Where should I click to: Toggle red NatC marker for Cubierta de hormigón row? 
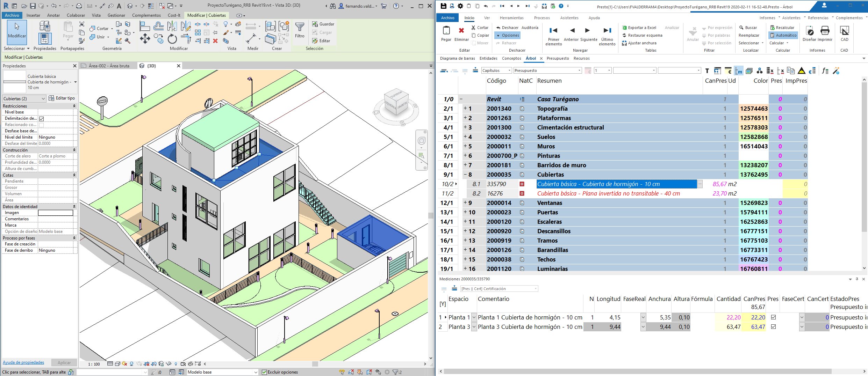522,184
